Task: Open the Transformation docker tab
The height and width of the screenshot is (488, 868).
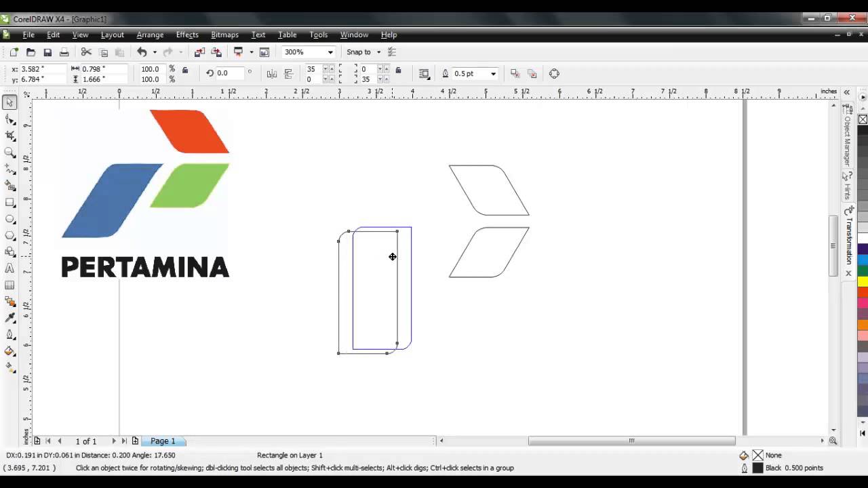Action: [x=848, y=236]
